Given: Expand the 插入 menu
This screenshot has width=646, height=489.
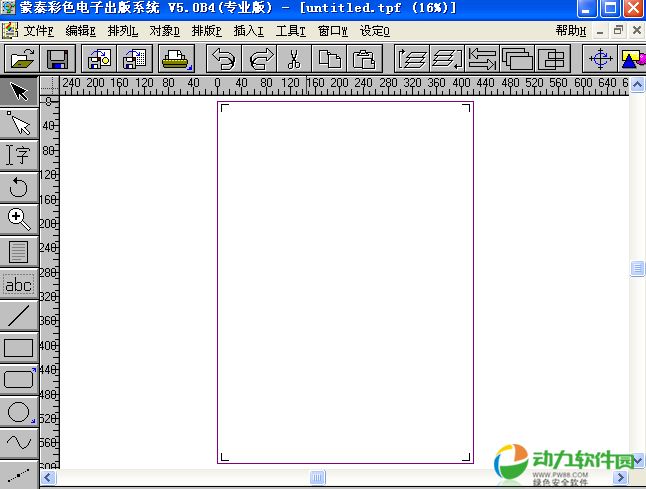Looking at the screenshot, I should tap(248, 31).
